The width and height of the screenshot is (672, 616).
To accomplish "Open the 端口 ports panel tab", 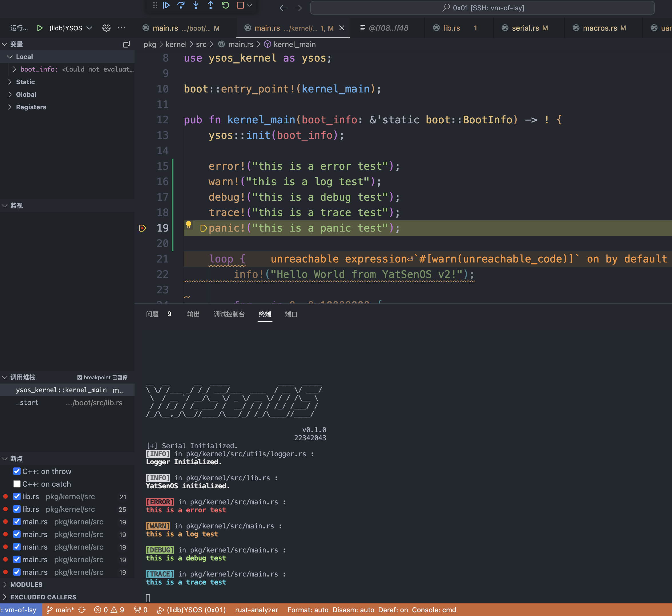I will pos(291,314).
